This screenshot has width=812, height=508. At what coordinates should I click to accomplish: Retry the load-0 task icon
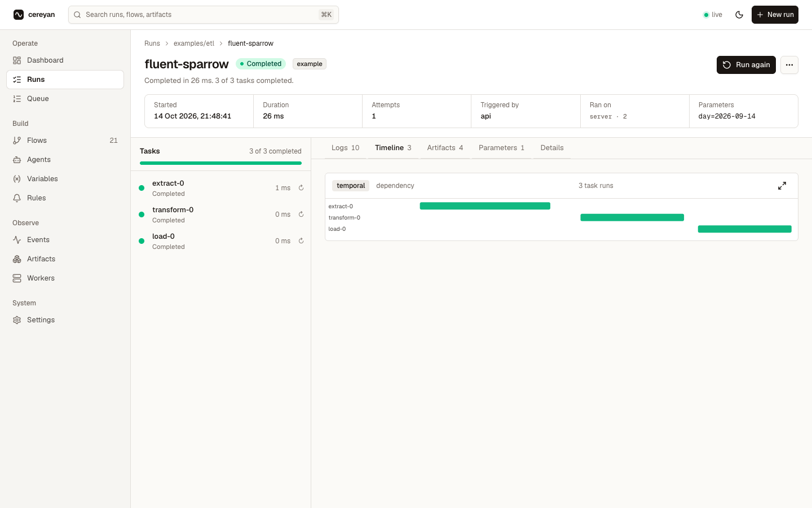tap(301, 241)
